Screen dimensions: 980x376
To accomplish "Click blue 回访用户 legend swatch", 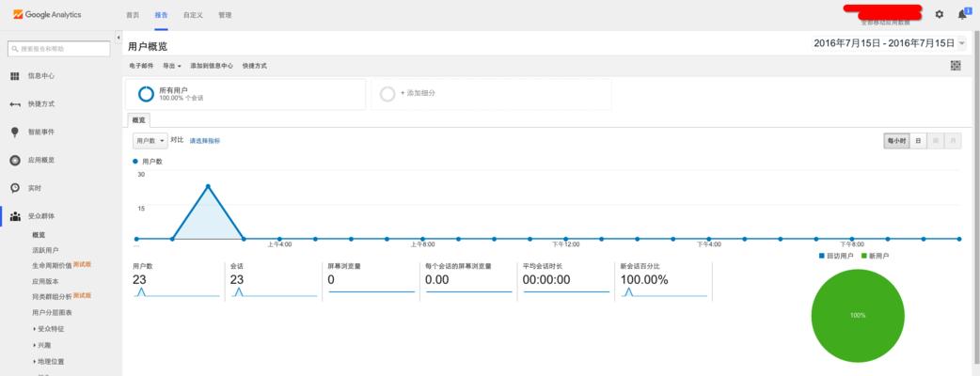I will tap(821, 256).
